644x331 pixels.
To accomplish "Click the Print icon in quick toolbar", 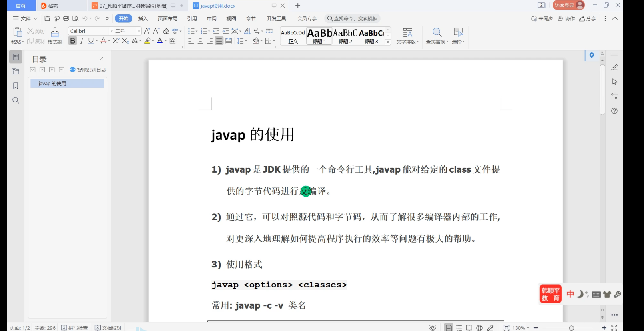I will point(66,18).
